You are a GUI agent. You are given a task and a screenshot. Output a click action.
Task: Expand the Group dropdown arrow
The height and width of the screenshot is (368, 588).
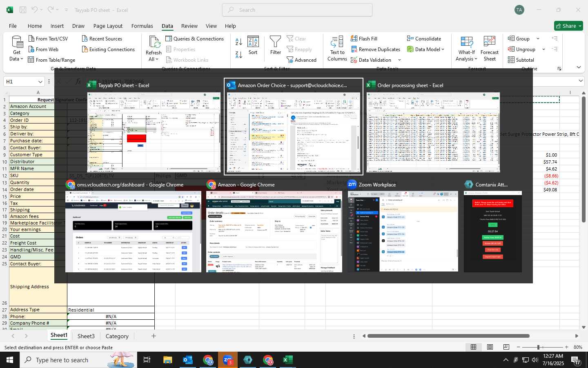[x=538, y=39]
